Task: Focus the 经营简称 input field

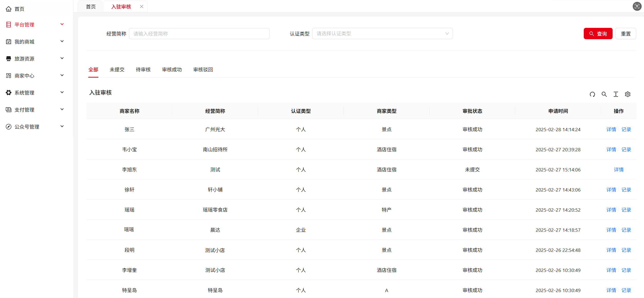Action: (x=199, y=34)
